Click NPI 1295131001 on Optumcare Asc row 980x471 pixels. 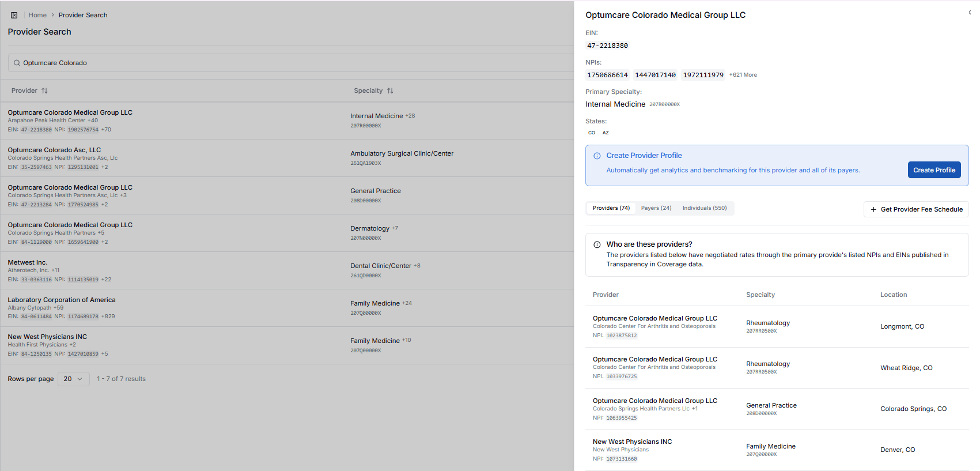(x=83, y=167)
